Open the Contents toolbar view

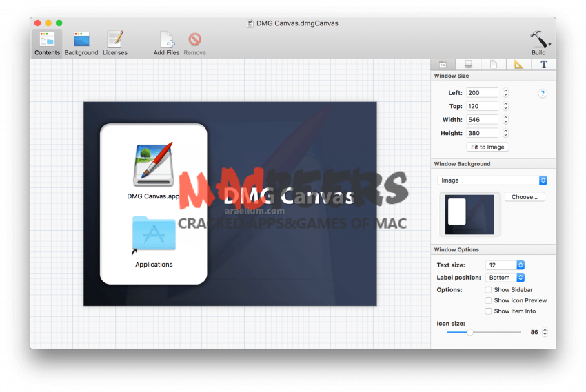point(47,43)
